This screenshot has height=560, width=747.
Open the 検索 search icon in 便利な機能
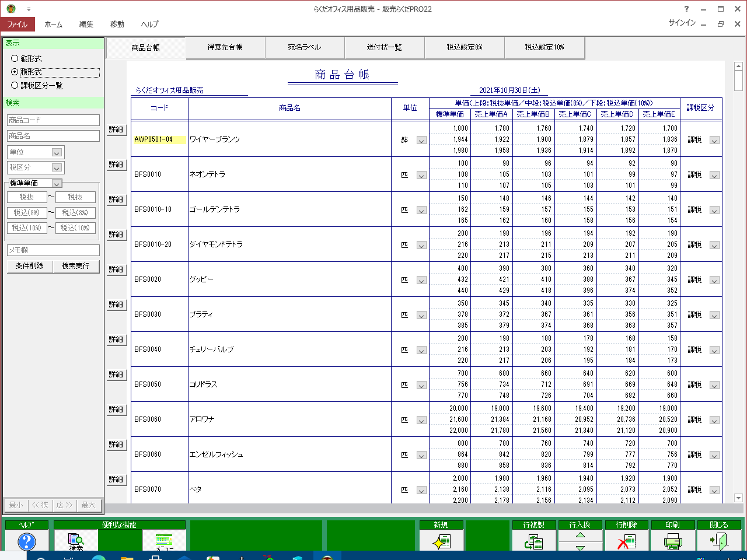coord(76,541)
